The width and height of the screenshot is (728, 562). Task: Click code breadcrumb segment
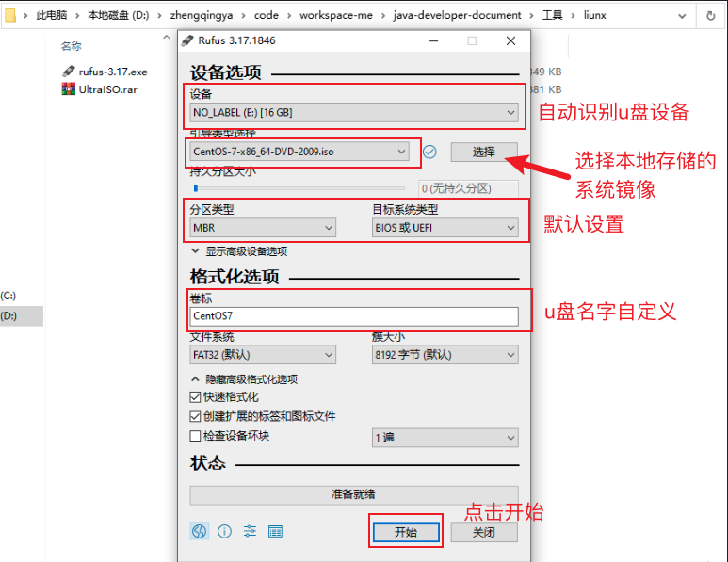[267, 15]
